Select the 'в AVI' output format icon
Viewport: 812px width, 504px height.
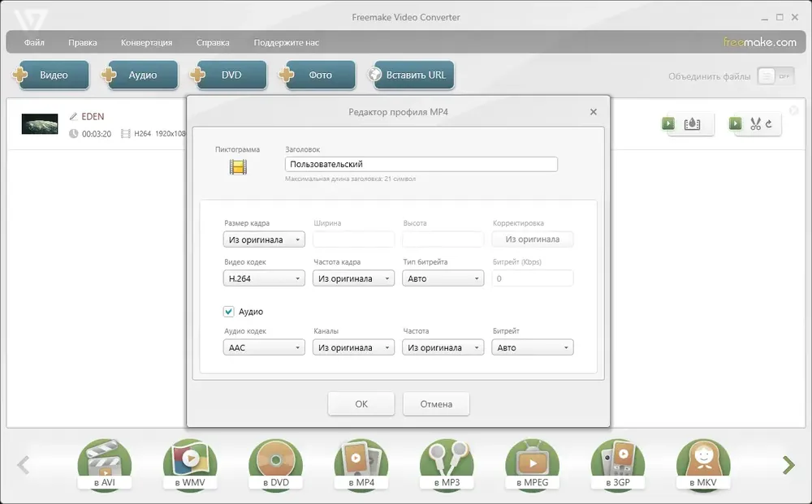click(x=104, y=464)
